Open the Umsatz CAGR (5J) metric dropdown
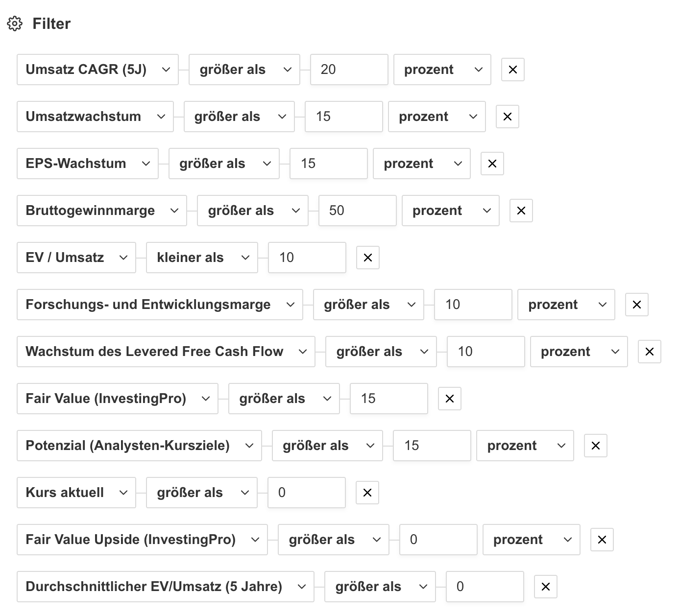This screenshot has width=679, height=616. (x=97, y=70)
